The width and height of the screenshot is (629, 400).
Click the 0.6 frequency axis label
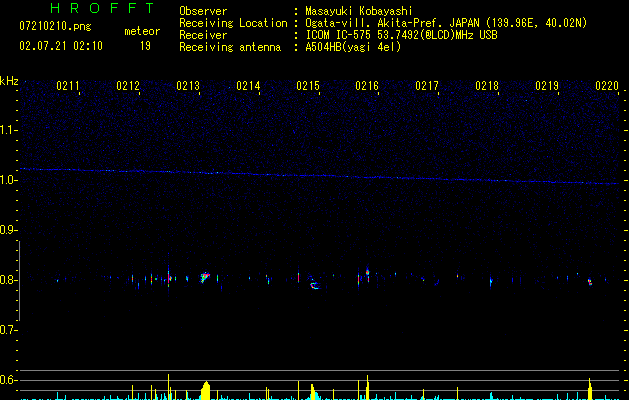8,380
